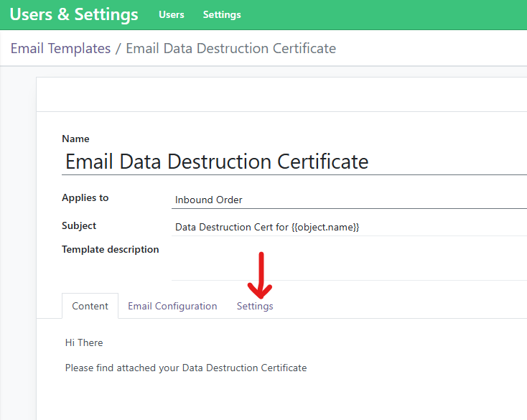Viewport: 527px width, 420px height.
Task: Select the Content tab
Action: point(90,306)
